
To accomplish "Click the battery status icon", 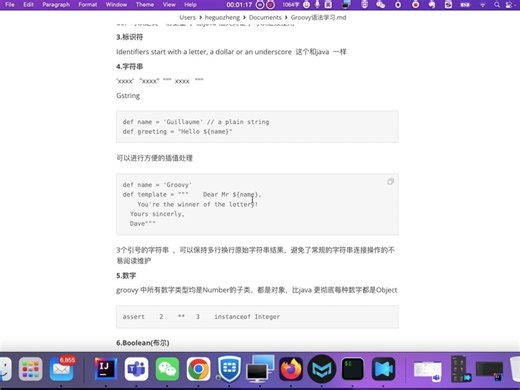I will tap(465, 5).
